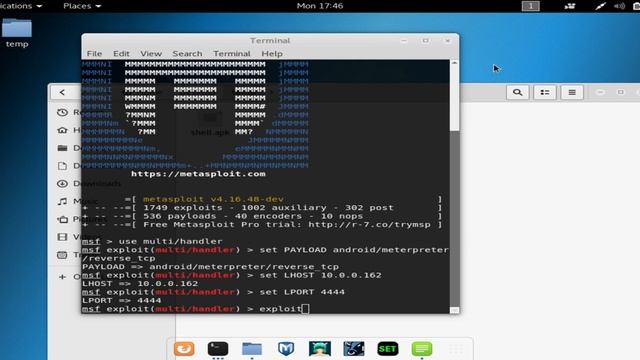The image size is (640, 360).
Task: Select Recent icon in file manager sidebar
Action: coord(62,112)
